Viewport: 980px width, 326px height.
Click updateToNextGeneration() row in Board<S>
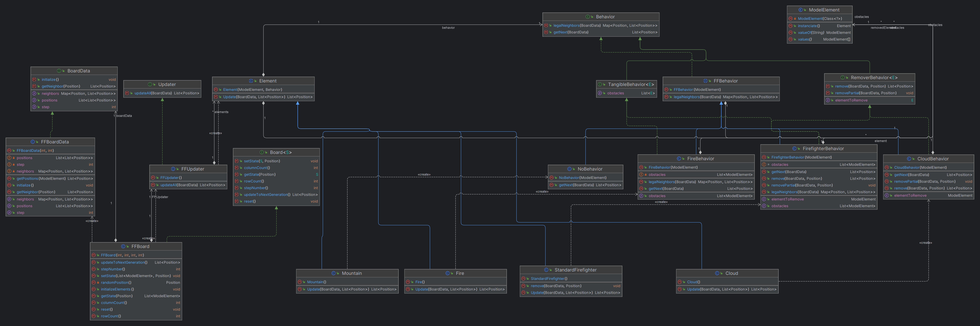click(276, 195)
